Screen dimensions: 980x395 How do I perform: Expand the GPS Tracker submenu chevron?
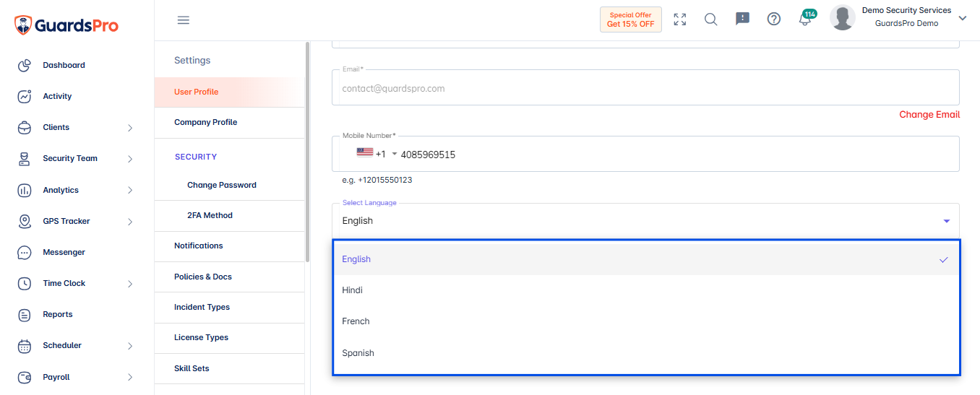click(130, 222)
